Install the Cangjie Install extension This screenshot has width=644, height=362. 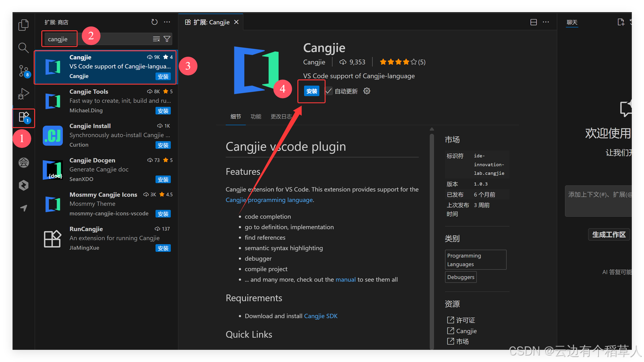(x=163, y=145)
